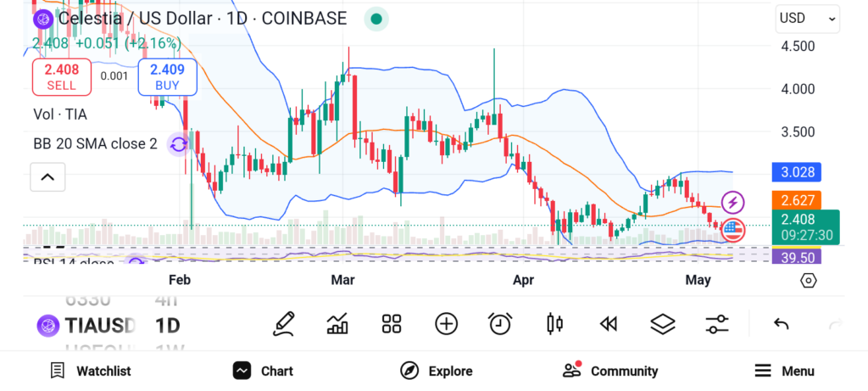The height and width of the screenshot is (391, 868).
Task: Collapse the indicator legend with the chevron
Action: tap(47, 177)
